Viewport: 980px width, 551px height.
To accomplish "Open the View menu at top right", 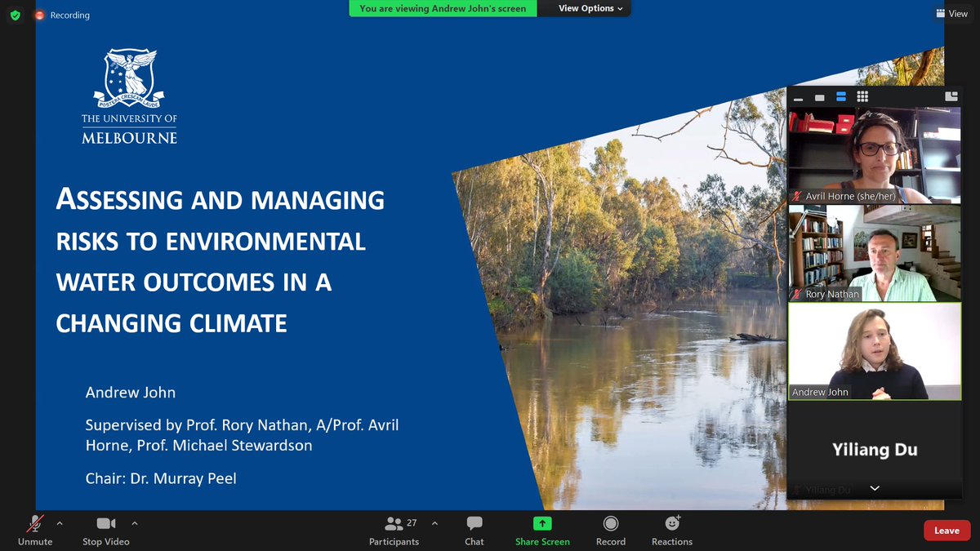I will point(952,13).
